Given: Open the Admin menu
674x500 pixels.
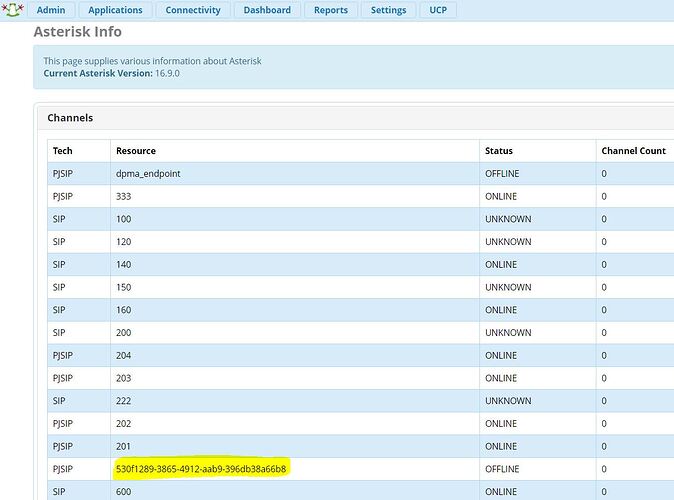Looking at the screenshot, I should pyautogui.click(x=50, y=10).
